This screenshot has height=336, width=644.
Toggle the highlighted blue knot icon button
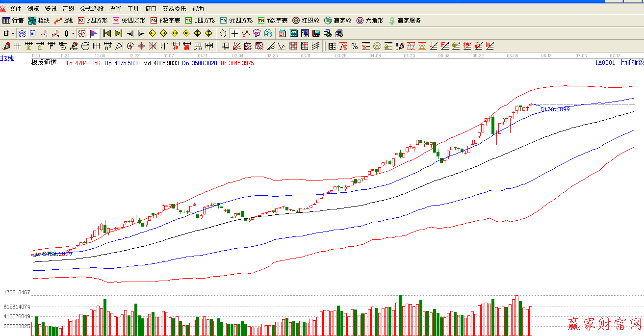pos(22,33)
